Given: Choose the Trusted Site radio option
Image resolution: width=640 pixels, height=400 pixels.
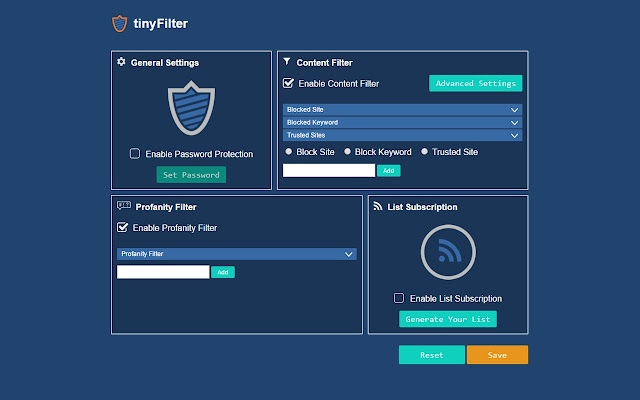Looking at the screenshot, I should coord(424,151).
